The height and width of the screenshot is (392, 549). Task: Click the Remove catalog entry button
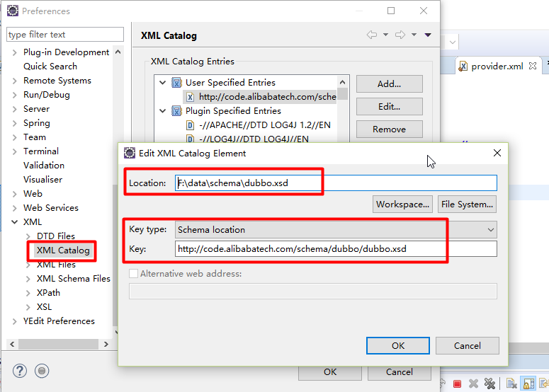(390, 129)
